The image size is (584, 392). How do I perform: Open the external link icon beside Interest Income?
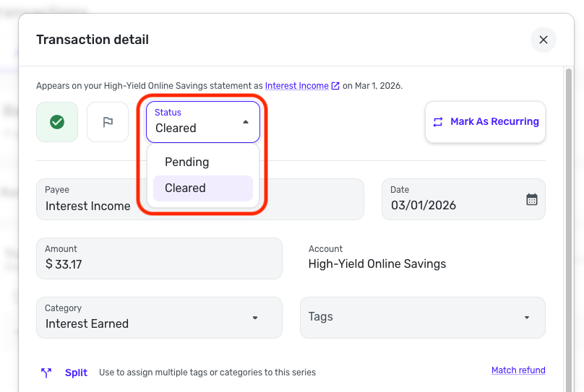[x=335, y=86]
